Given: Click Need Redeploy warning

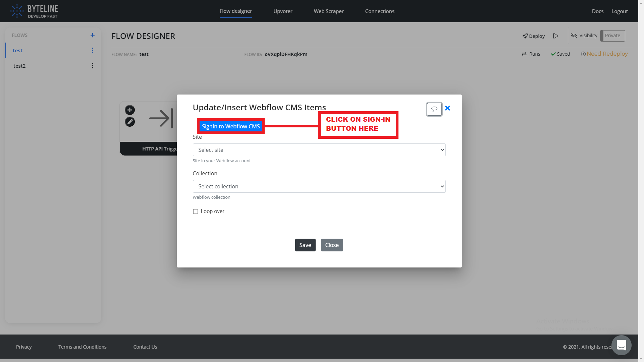Looking at the screenshot, I should click(604, 54).
